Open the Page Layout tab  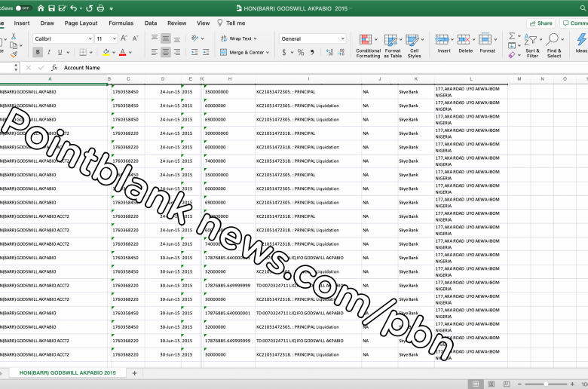[81, 23]
